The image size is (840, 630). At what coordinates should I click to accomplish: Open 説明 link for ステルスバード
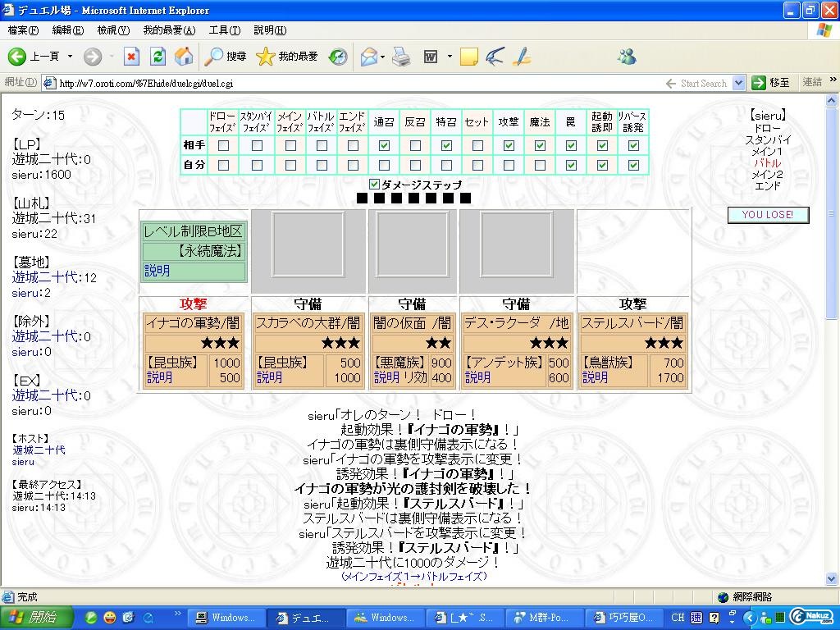(x=595, y=377)
